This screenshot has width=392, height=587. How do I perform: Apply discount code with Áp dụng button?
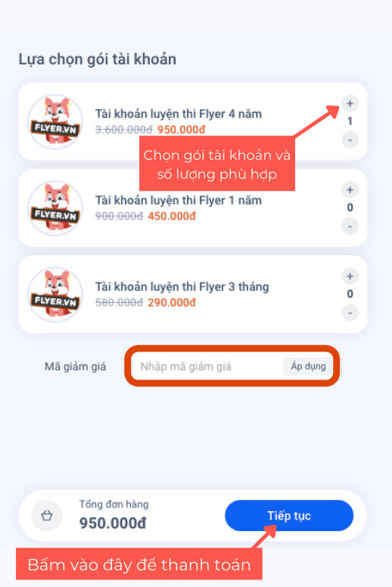click(x=308, y=366)
